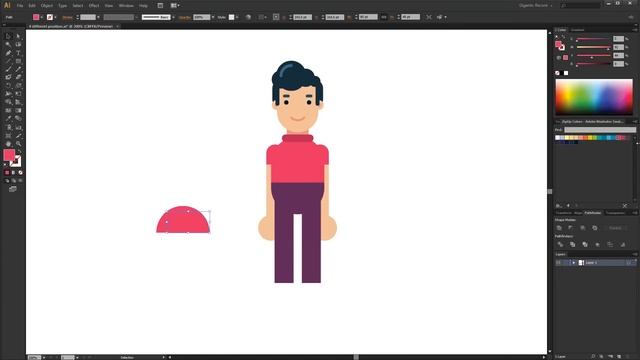Open graphic Style dropdown
Screen dimensions: 640x360
coord(237,17)
